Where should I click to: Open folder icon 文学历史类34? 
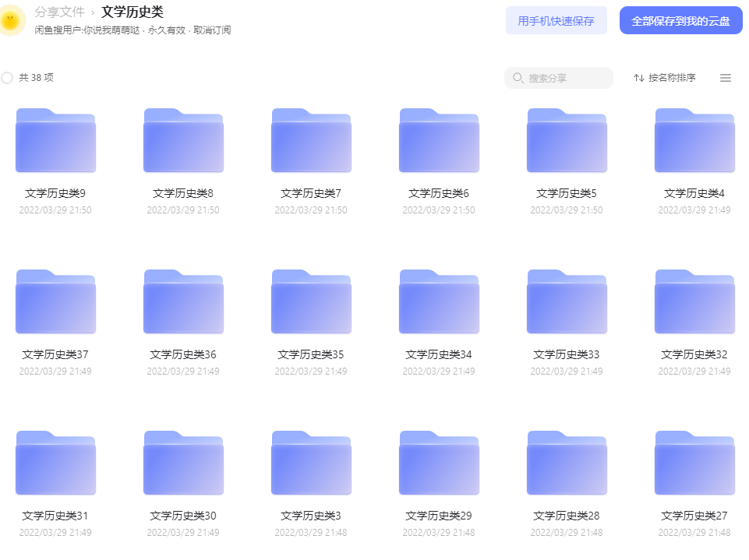point(439,301)
